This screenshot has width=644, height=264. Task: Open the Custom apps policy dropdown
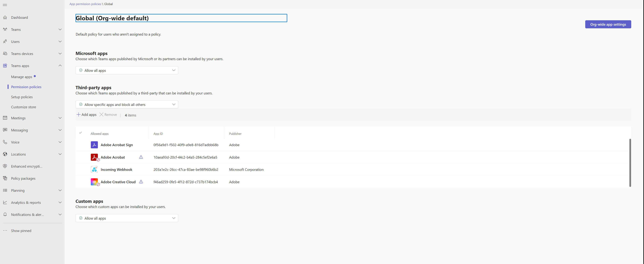(x=127, y=218)
